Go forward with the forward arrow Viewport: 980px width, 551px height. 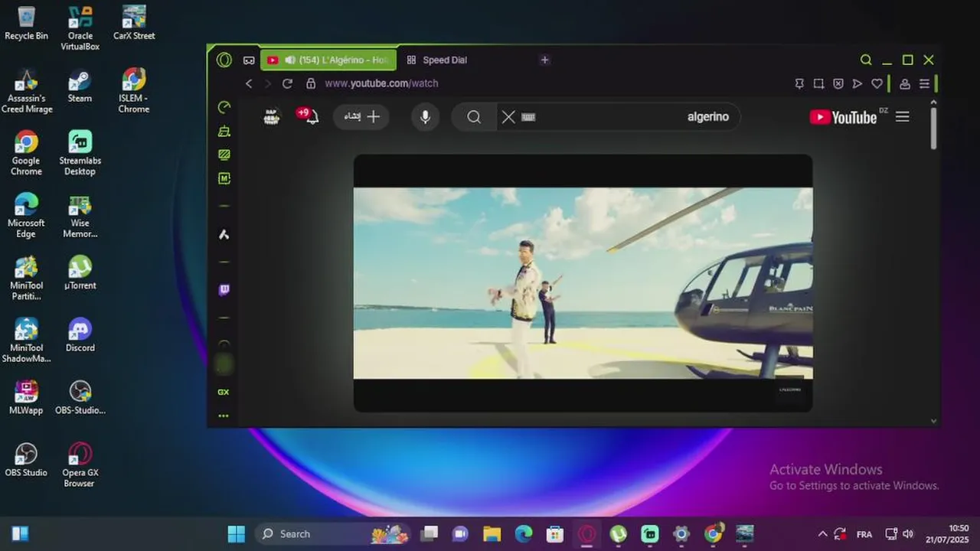(268, 83)
